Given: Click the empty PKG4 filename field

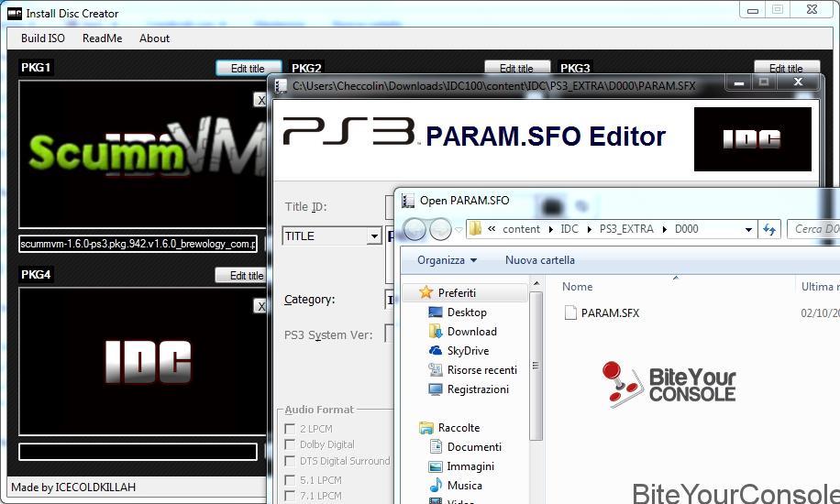Looking at the screenshot, I should [138, 452].
